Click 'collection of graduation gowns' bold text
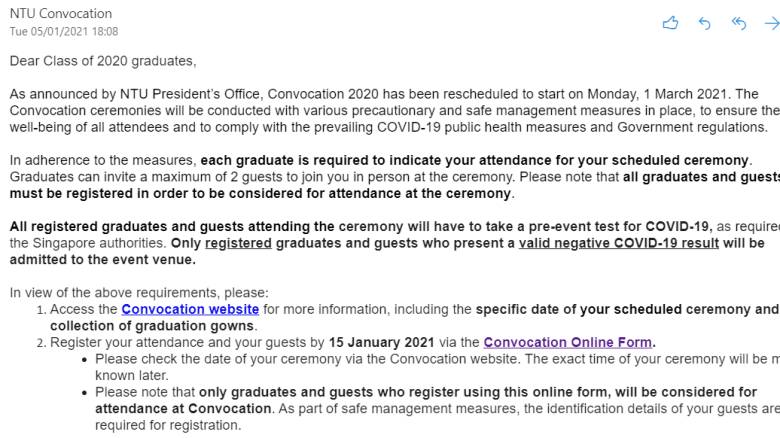The width and height of the screenshot is (780, 438). pos(153,325)
